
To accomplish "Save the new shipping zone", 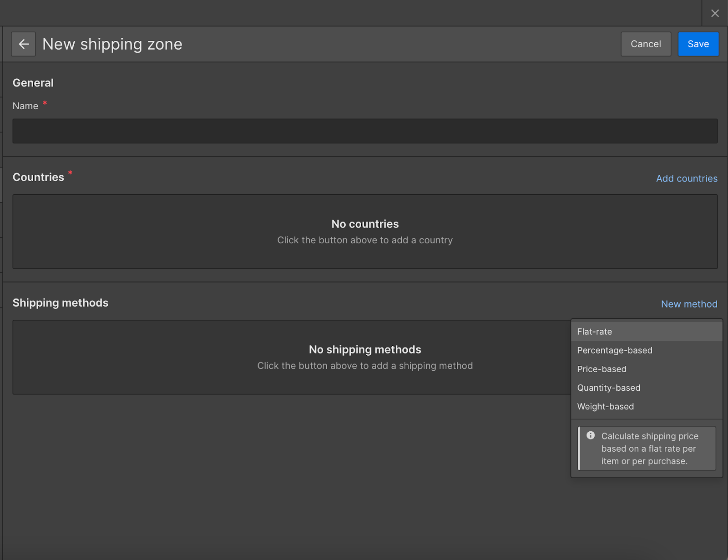I will (698, 44).
